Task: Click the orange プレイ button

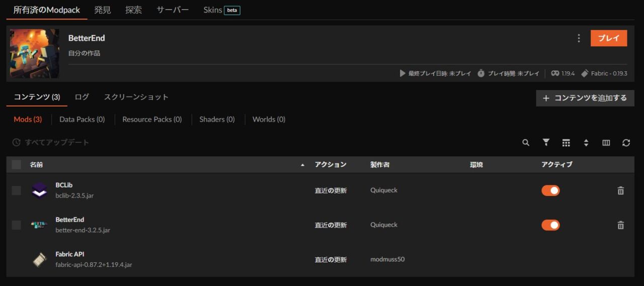Action: click(x=609, y=38)
